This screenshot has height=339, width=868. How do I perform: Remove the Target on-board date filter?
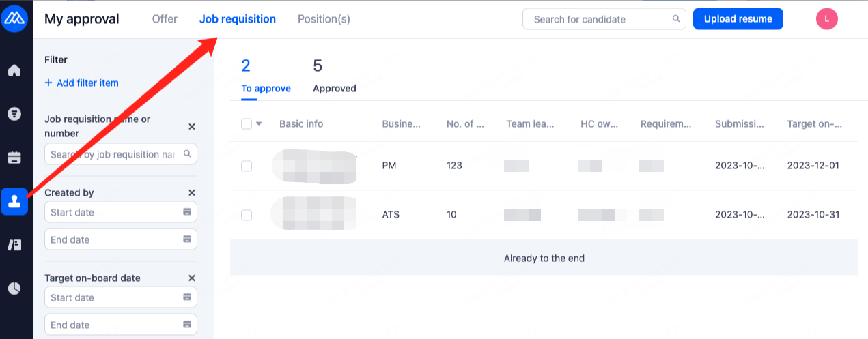pyautogui.click(x=192, y=278)
